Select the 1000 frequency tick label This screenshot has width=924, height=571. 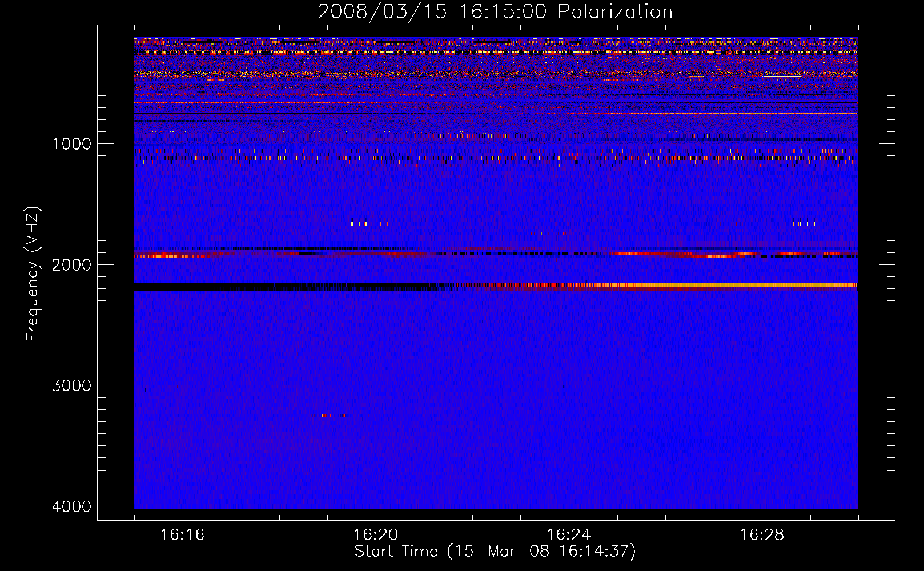pos(71,144)
